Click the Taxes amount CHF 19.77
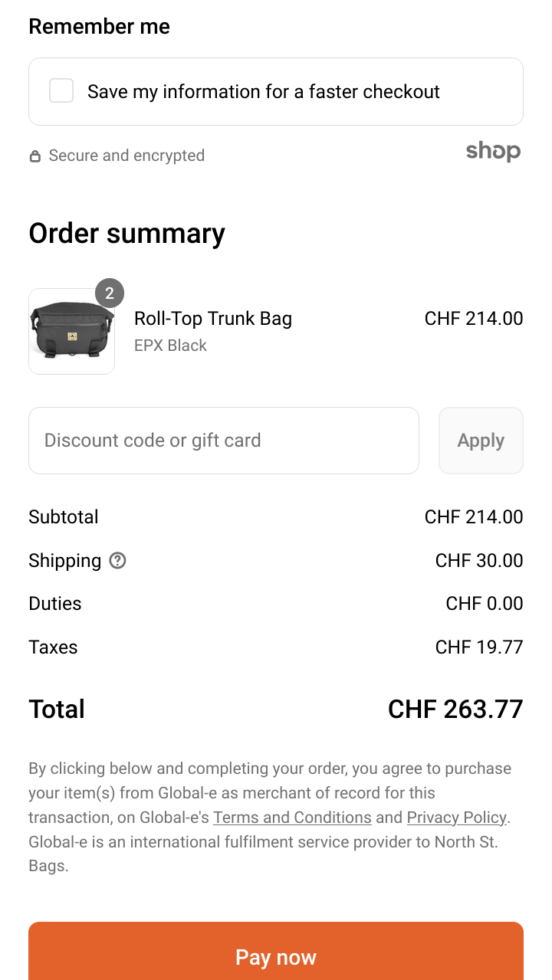The image size is (552, 980). [479, 647]
